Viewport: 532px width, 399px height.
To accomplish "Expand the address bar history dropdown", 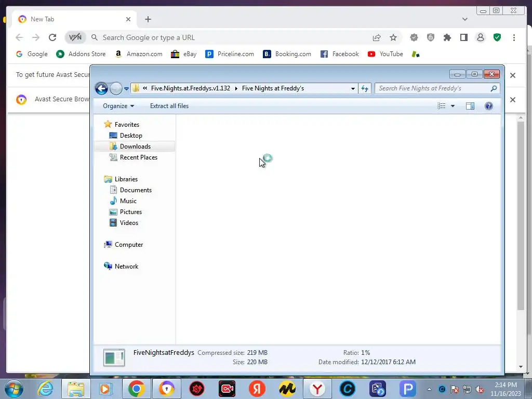I will [353, 88].
